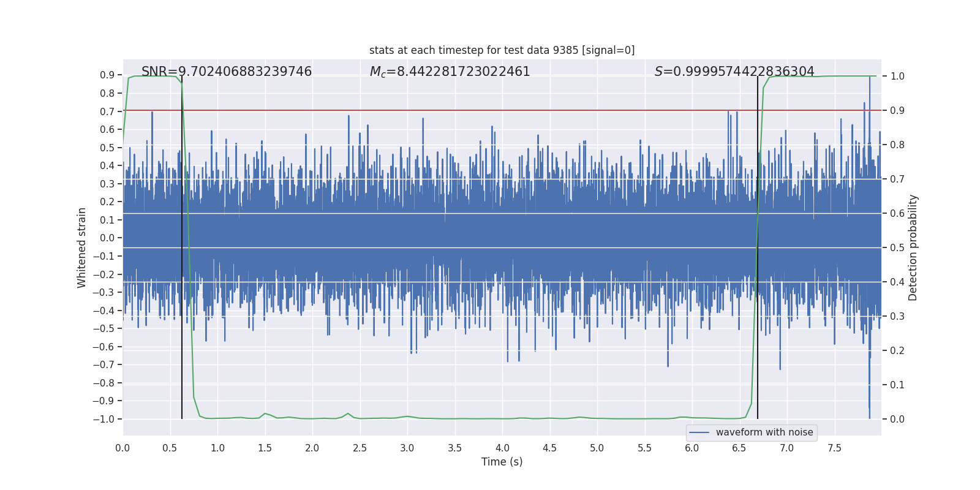The image size is (980, 490).
Task: Click the small green curve bump at 1.5 seconds
Action: point(265,413)
